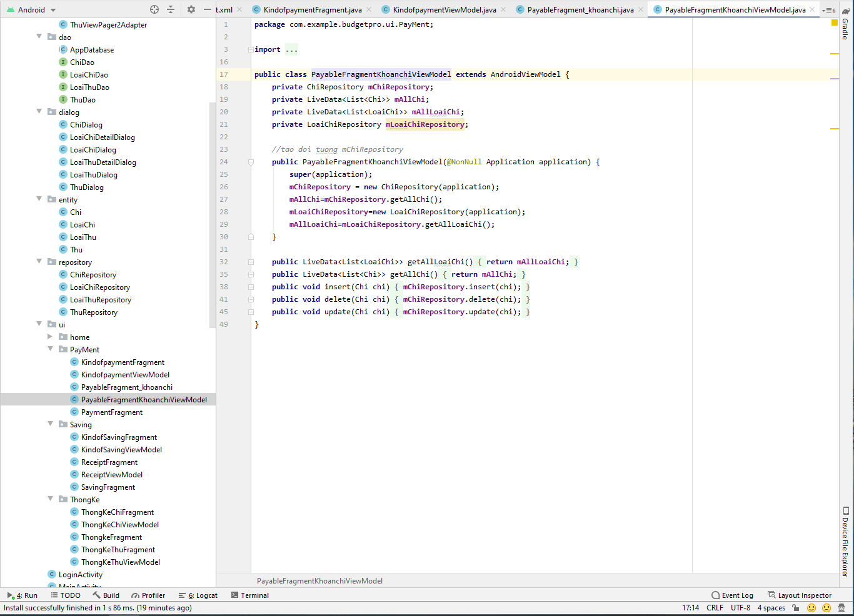Open LoaiThuDetailDialog class
The height and width of the screenshot is (616, 854).
103,162
